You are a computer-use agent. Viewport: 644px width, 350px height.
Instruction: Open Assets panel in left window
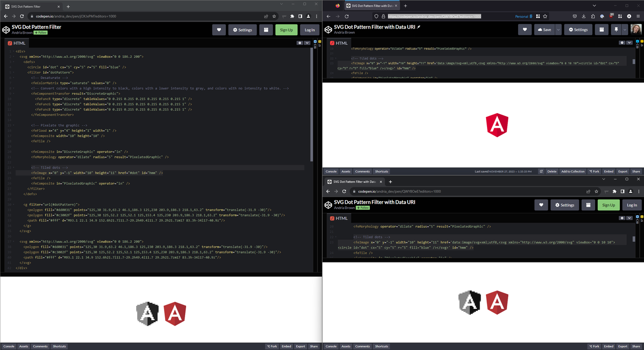tap(24, 346)
